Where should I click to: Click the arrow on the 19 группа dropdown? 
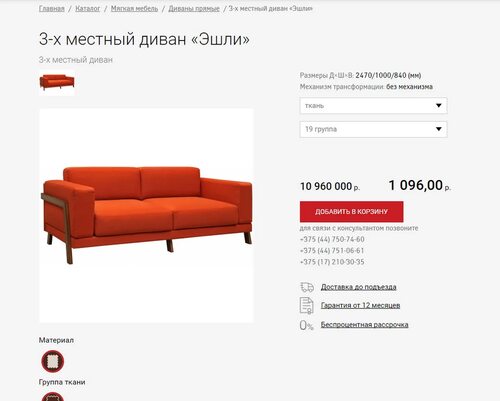[439, 129]
